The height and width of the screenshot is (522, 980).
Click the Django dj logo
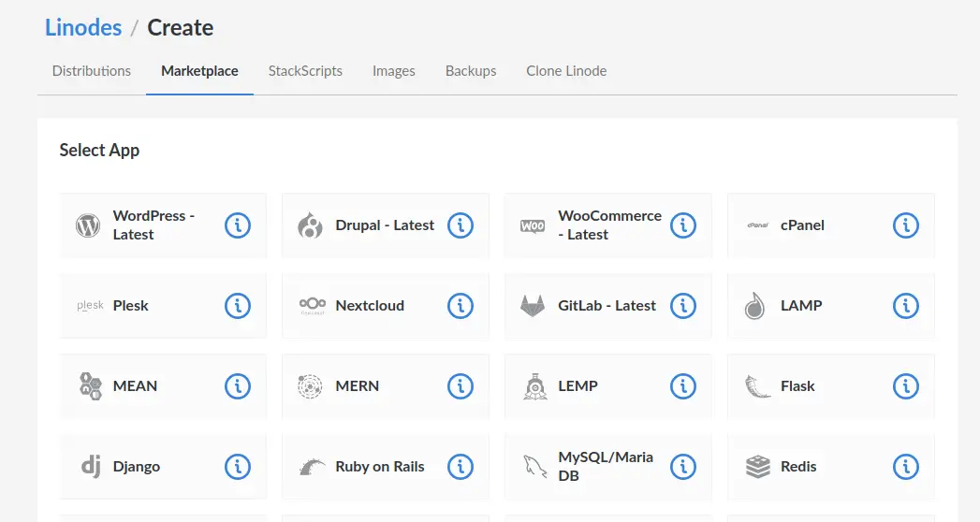point(91,467)
